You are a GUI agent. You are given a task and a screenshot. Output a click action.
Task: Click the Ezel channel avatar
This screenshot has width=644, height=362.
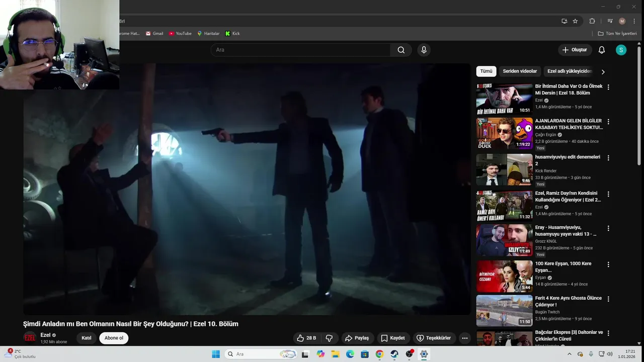coord(30,338)
